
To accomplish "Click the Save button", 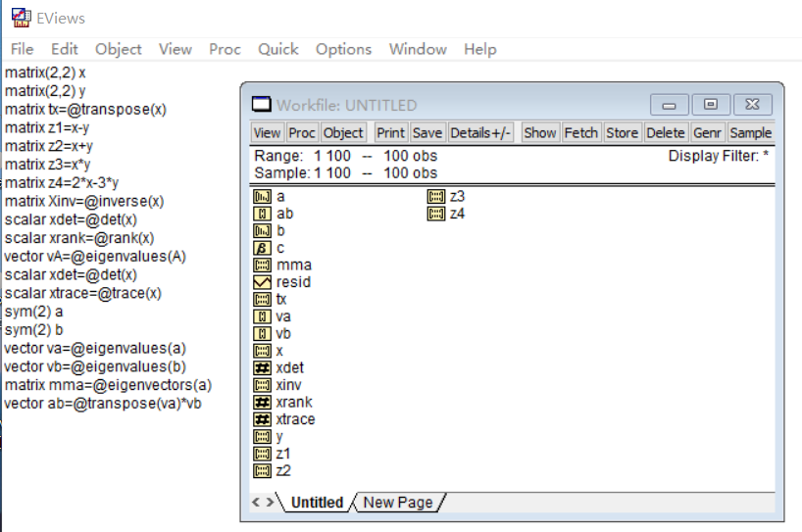I will (427, 133).
